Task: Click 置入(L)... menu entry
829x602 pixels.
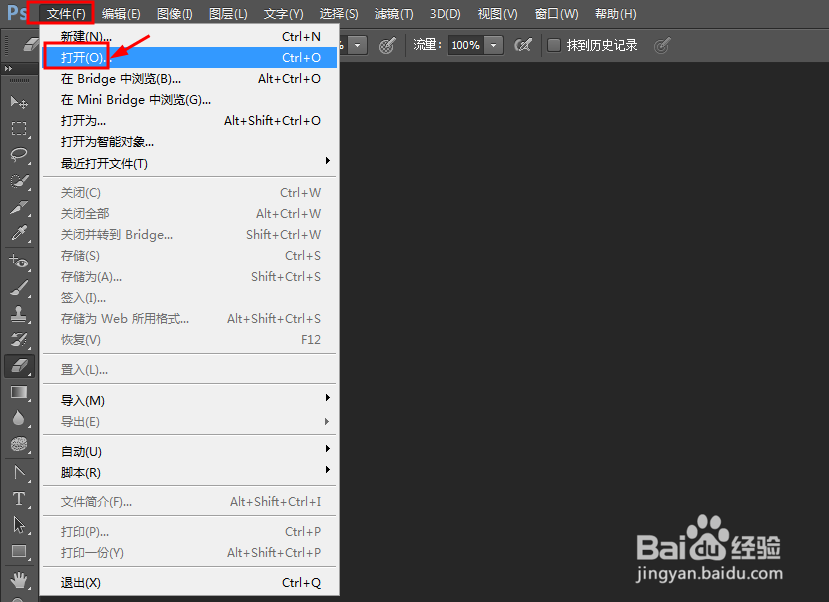Action: point(190,370)
